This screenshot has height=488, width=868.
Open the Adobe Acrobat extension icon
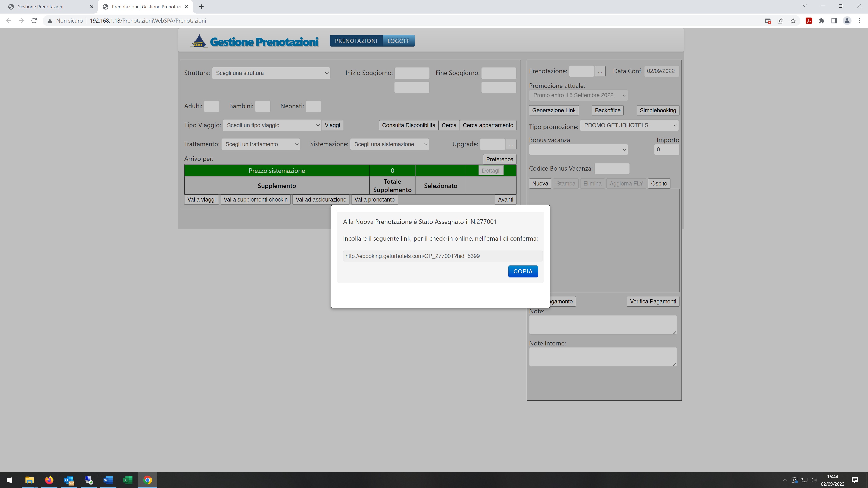click(808, 21)
